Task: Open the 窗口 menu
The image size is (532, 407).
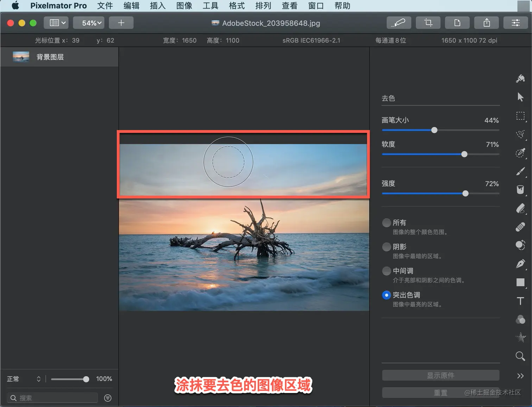Action: click(x=316, y=6)
